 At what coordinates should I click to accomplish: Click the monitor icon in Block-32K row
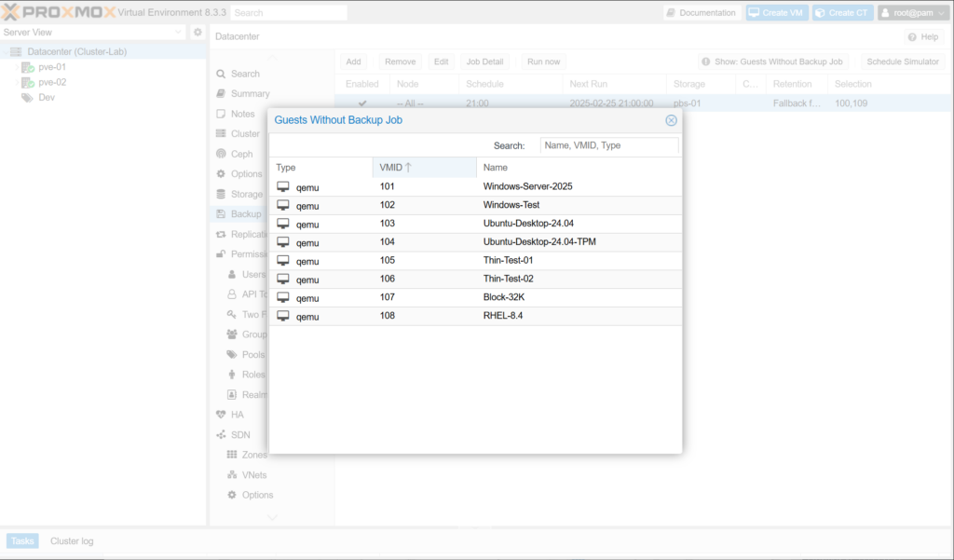pos(283,298)
